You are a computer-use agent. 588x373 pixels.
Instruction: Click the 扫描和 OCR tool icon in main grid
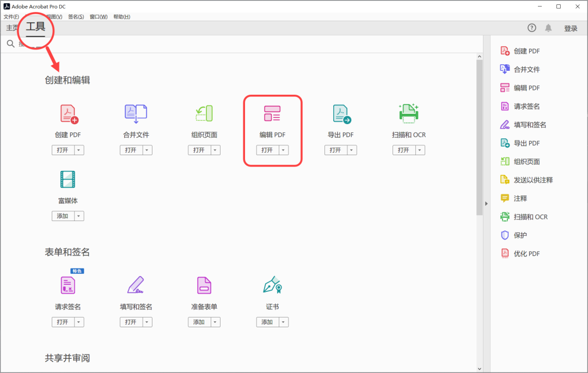[x=409, y=114]
